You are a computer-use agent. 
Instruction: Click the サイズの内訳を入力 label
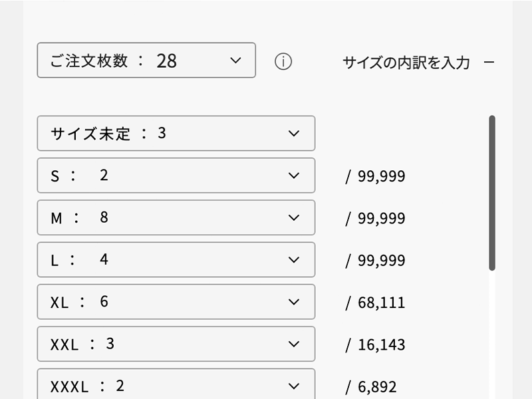pos(406,63)
